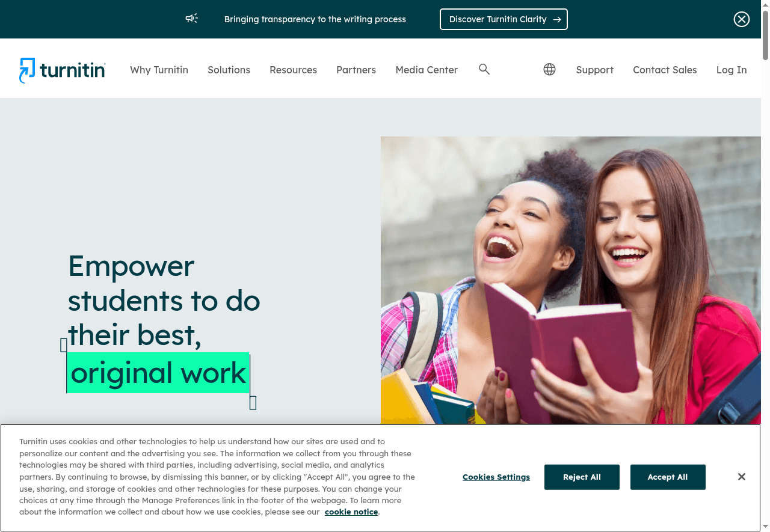The width and height of the screenshot is (770, 532).
Task: Go to Media Center
Action: [x=427, y=70]
